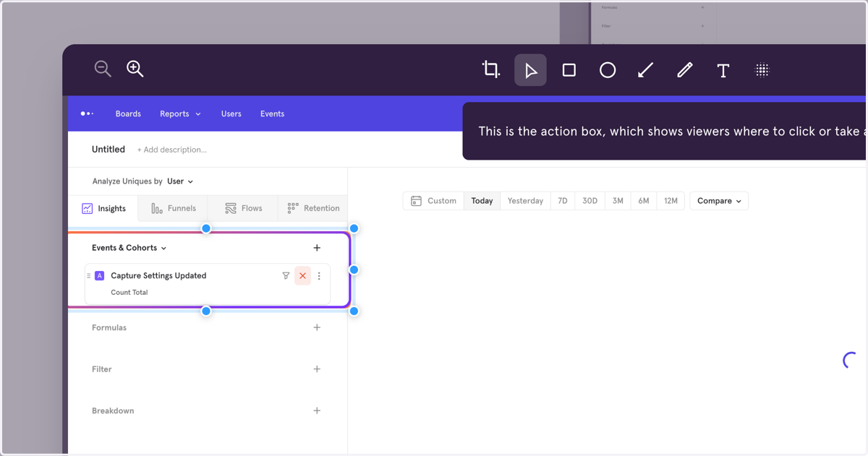The image size is (868, 456).
Task: Select the Today date range
Action: 482,201
